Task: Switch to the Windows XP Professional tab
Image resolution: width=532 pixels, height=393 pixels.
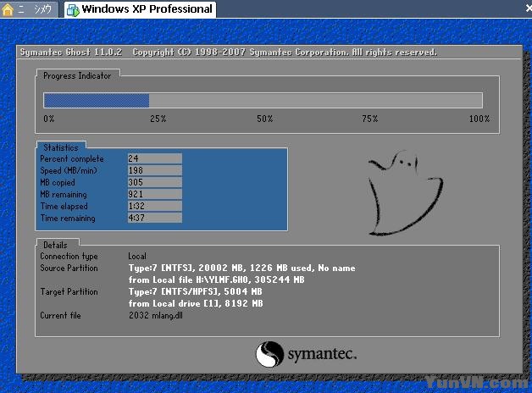Action: click(x=140, y=9)
